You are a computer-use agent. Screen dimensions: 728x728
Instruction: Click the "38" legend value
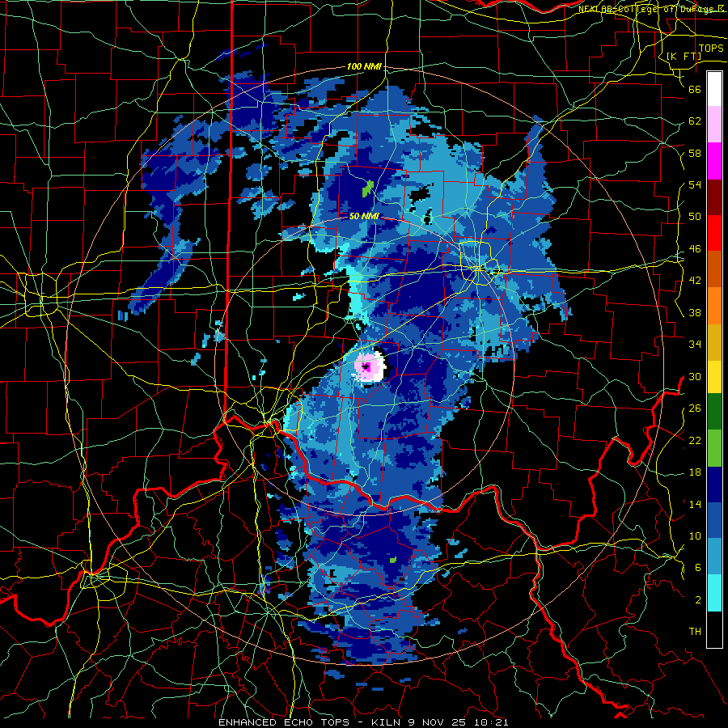(x=695, y=312)
